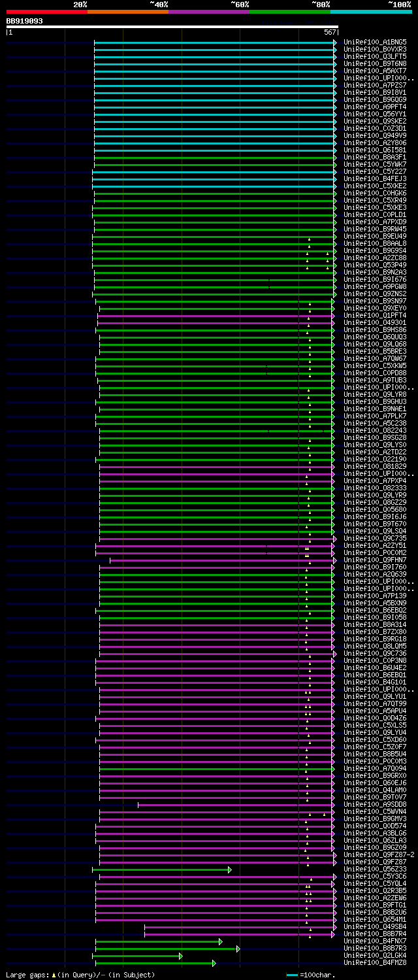The height and width of the screenshot is (980, 418).
Task: Select hit label UniRef100_B6EBQ2
Action: coord(375,610)
